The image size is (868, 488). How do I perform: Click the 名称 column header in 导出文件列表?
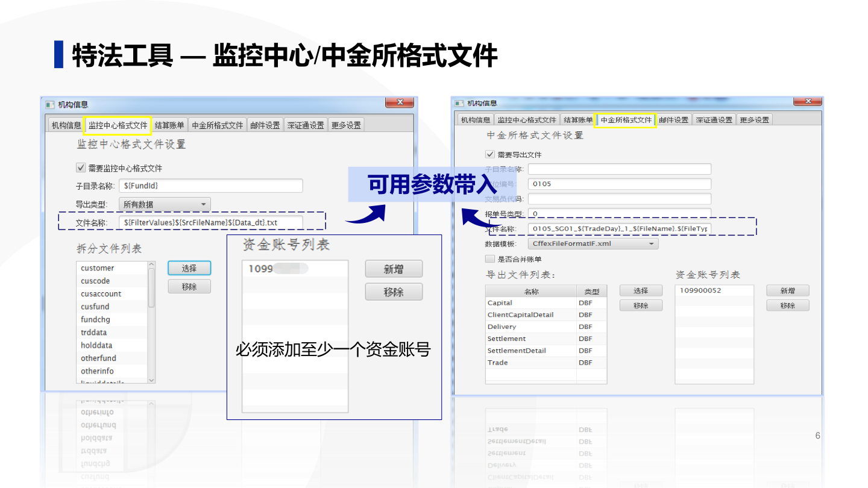(x=531, y=292)
